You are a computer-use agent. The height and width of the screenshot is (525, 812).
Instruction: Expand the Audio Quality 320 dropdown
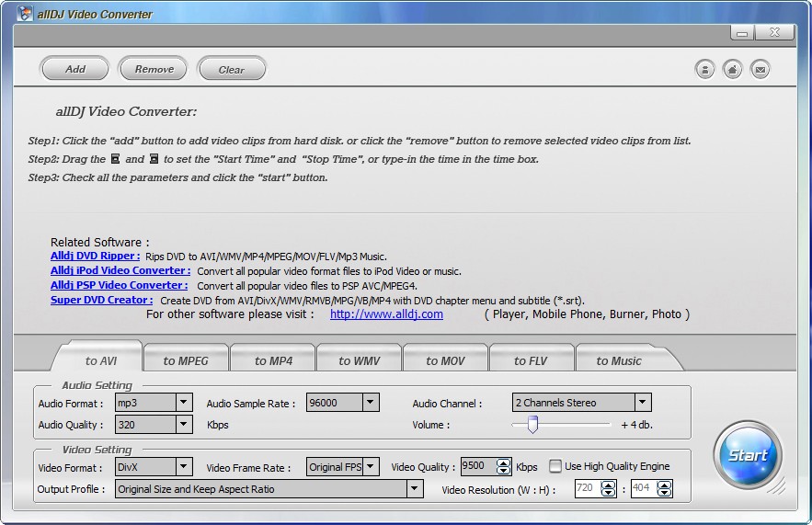183,425
